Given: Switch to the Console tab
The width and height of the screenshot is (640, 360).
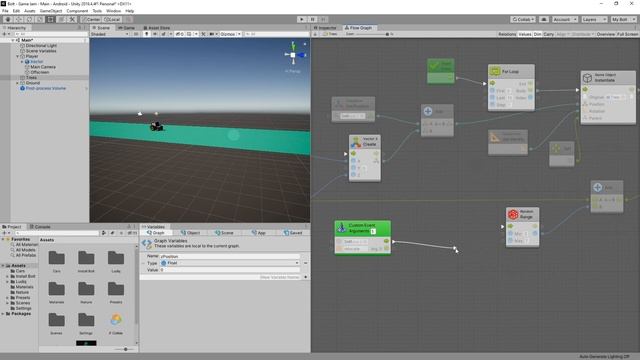Looking at the screenshot, I should point(40,227).
